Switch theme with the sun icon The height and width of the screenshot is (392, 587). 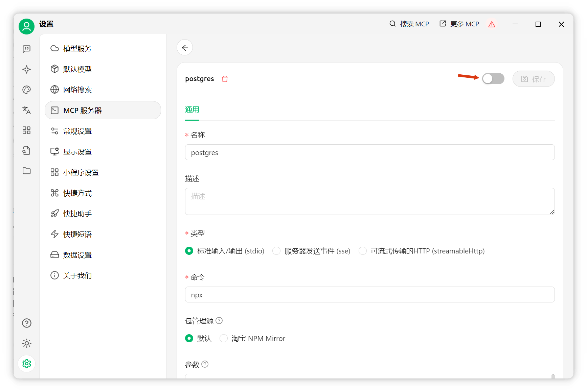27,343
